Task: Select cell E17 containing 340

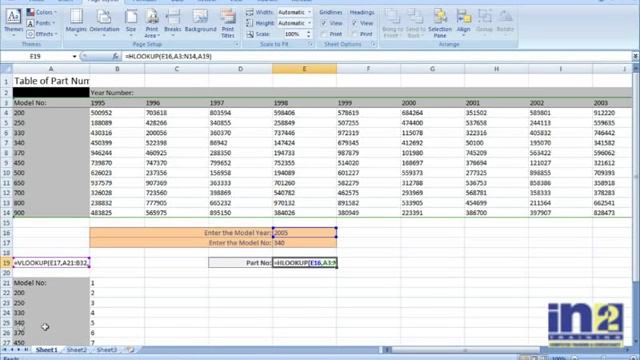Action: (304, 243)
